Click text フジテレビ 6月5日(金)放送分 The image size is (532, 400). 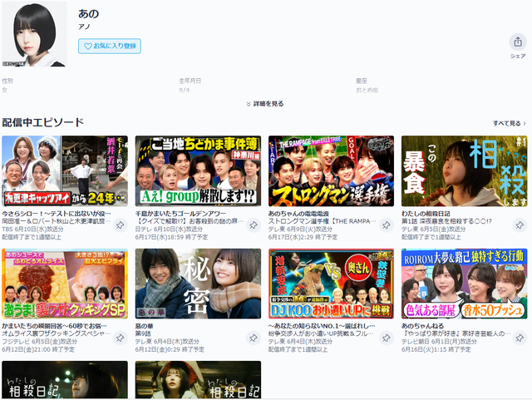tap(40, 342)
